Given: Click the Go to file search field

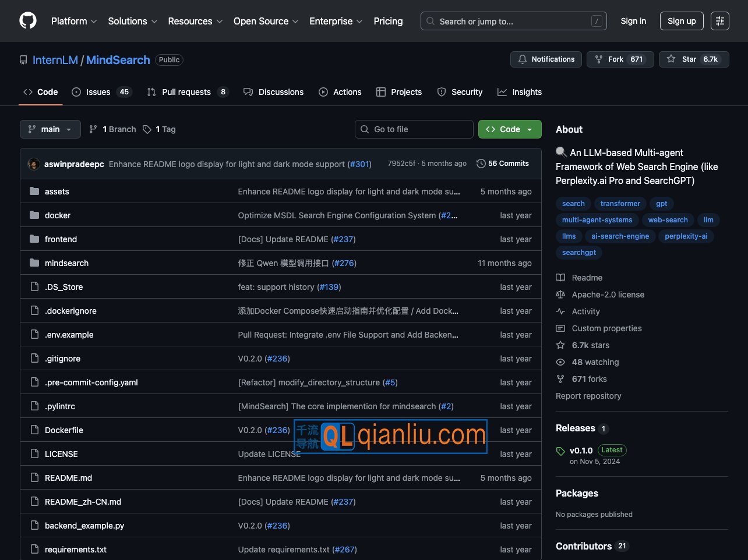Looking at the screenshot, I should [x=414, y=129].
